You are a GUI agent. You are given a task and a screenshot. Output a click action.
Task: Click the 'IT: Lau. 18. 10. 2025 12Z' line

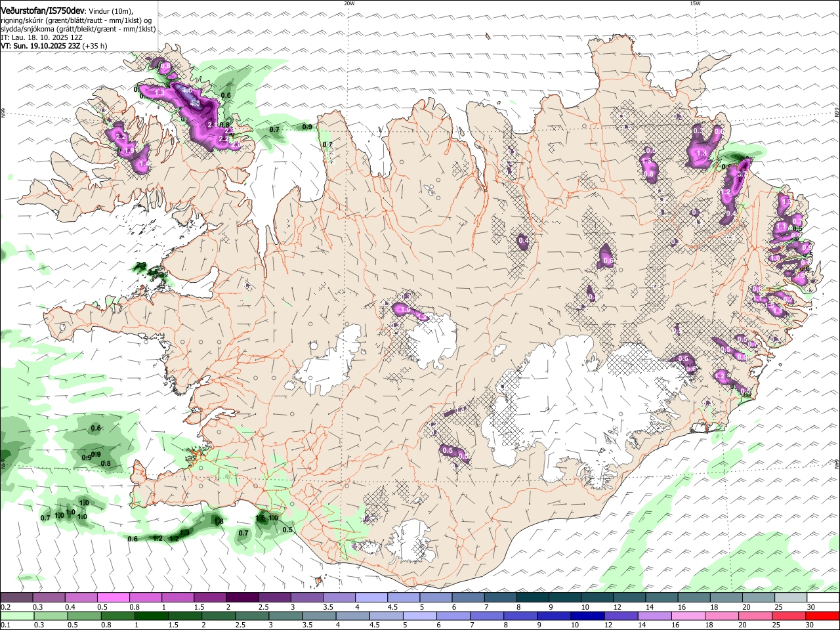pos(41,37)
